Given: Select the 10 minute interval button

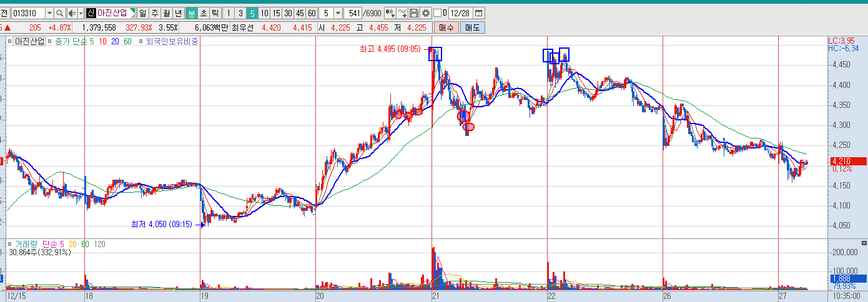Looking at the screenshot, I should coord(264,13).
